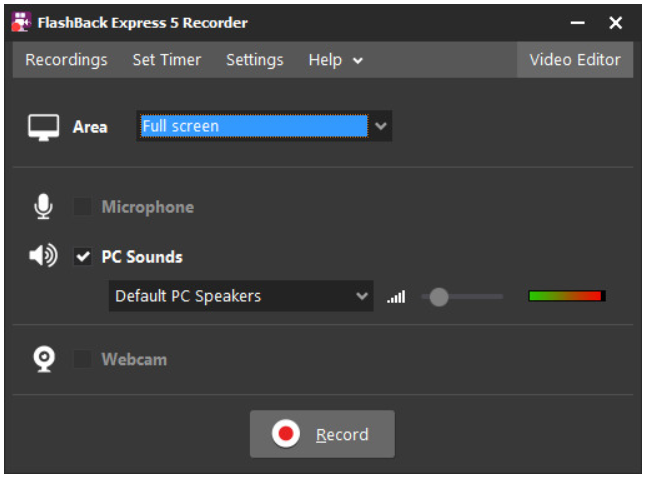Image resolution: width=645 pixels, height=477 pixels.
Task: Expand the Full screen area dropdown arrow
Action: 381,126
